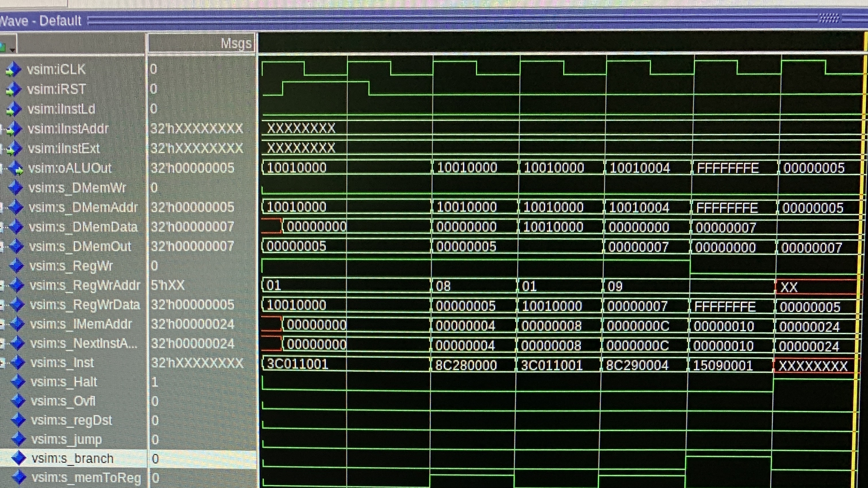Viewport: 868px width, 488px height.
Task: Select the vsim:s_RegWrData diamond icon
Action: (17, 304)
